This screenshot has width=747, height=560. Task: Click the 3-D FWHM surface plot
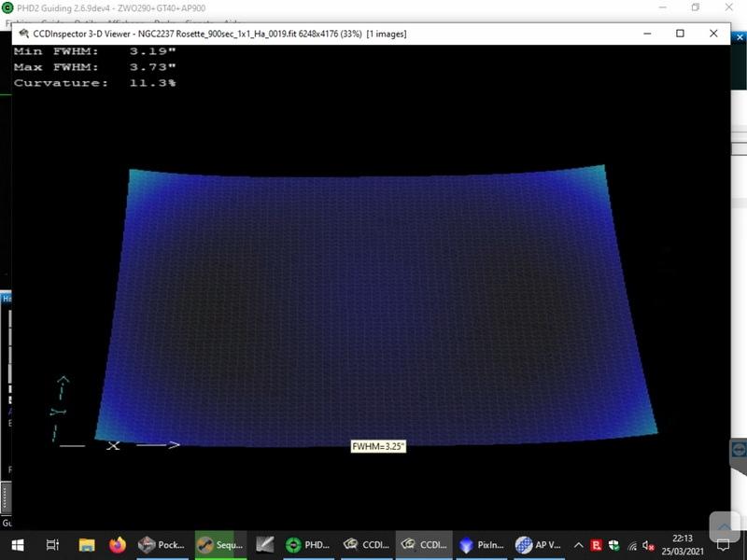pyautogui.click(x=376, y=307)
